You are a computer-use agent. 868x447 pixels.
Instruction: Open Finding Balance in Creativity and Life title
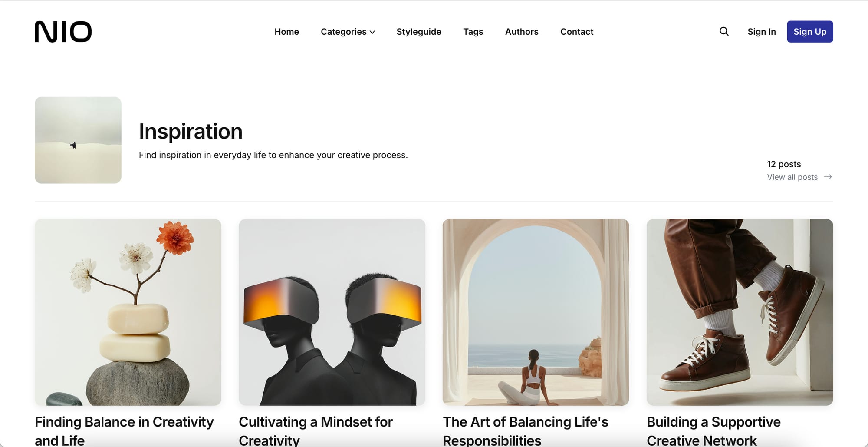point(124,431)
